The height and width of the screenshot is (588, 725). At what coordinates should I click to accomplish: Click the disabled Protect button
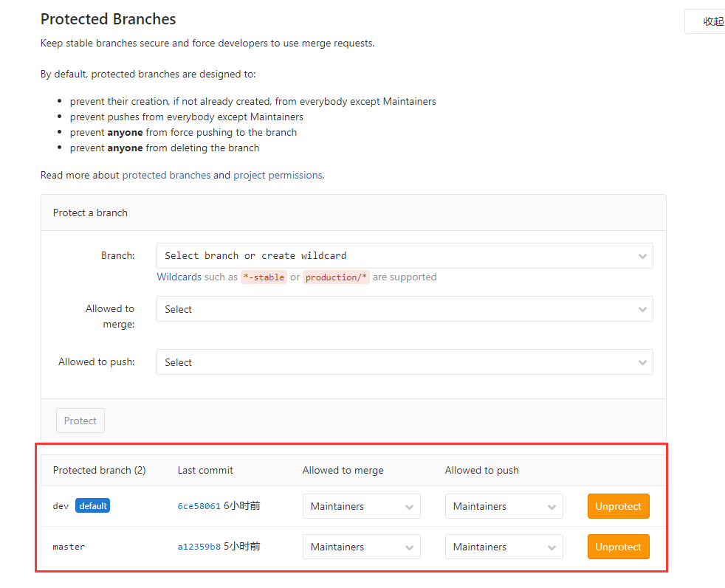80,421
